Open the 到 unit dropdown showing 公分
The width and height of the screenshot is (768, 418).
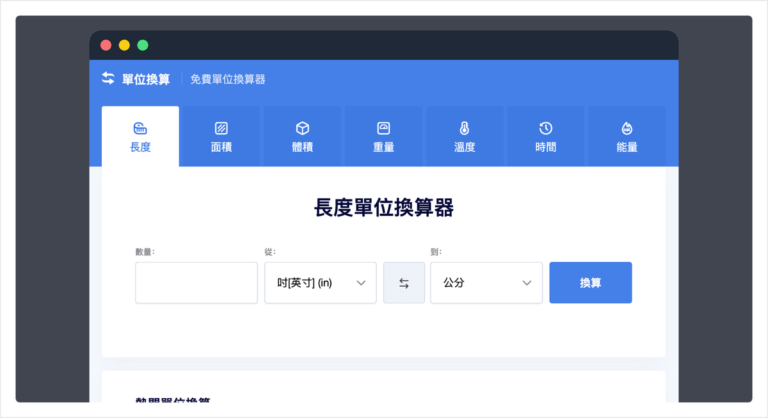click(x=486, y=283)
